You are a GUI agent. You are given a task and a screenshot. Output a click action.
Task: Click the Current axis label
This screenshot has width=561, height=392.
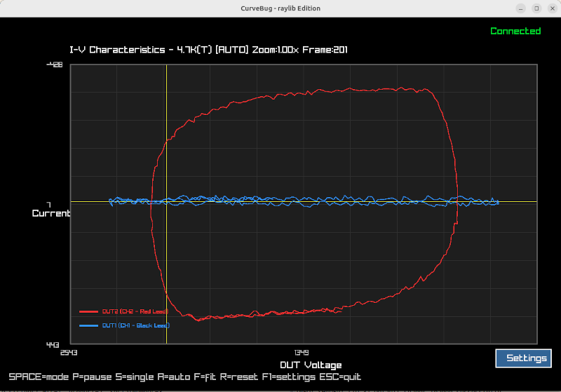coord(51,213)
